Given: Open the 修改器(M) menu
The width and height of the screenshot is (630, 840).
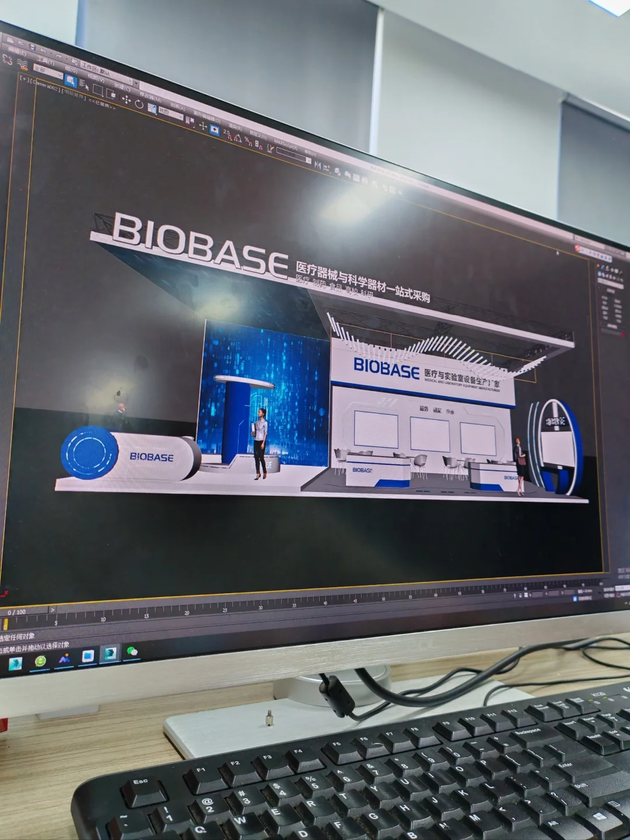Looking at the screenshot, I should (x=150, y=97).
